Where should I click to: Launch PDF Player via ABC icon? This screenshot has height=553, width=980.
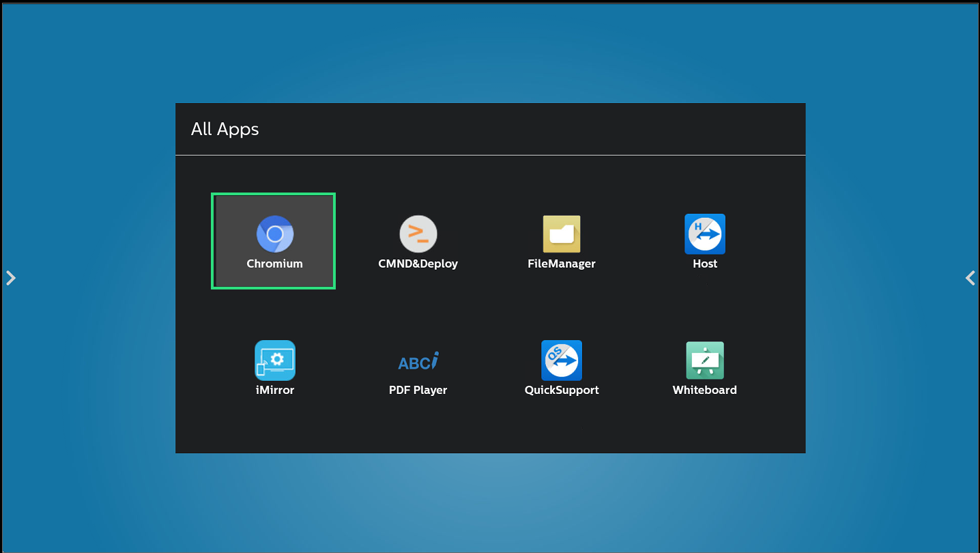pos(418,361)
